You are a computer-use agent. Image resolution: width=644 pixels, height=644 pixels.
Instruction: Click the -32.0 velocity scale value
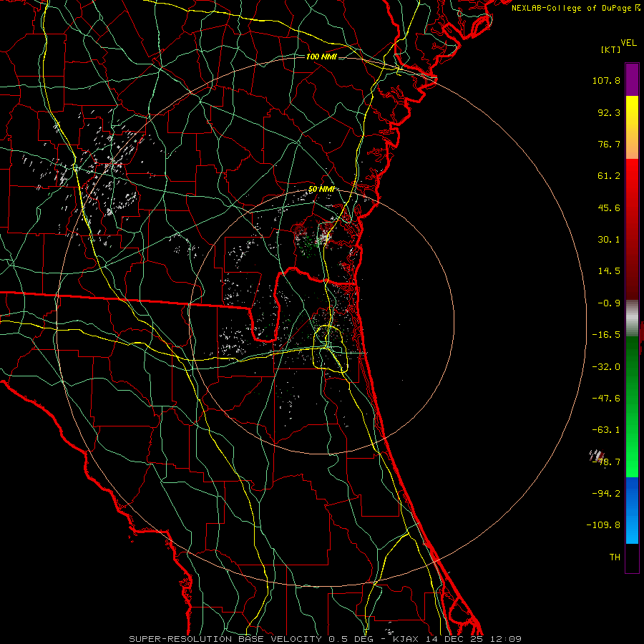pos(606,367)
